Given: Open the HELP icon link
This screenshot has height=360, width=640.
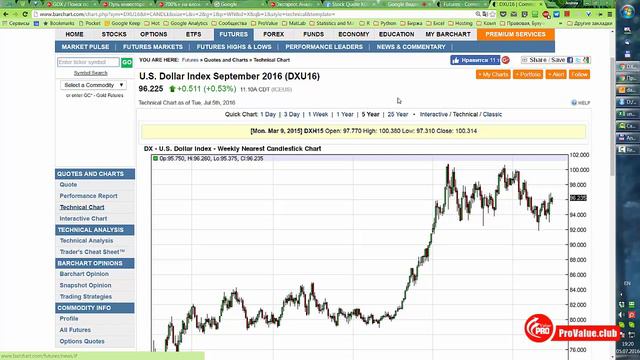Looking at the screenshot, I should pyautogui.click(x=580, y=103).
